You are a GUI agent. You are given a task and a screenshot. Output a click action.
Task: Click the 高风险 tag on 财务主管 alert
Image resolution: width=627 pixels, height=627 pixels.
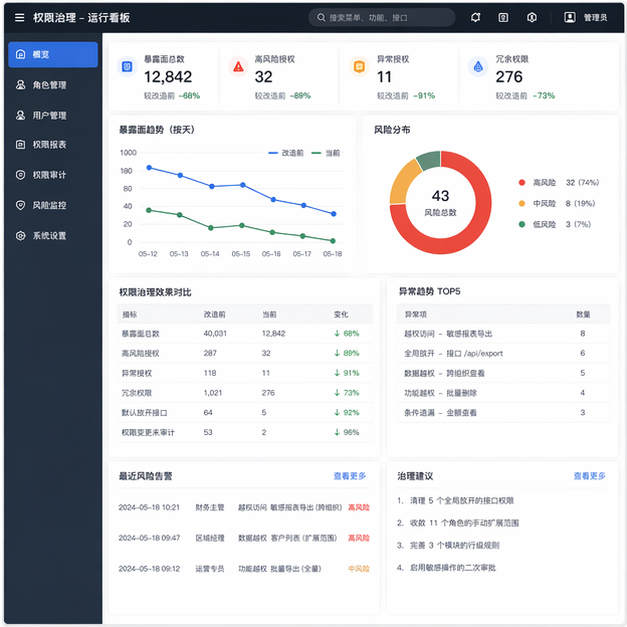point(359,507)
